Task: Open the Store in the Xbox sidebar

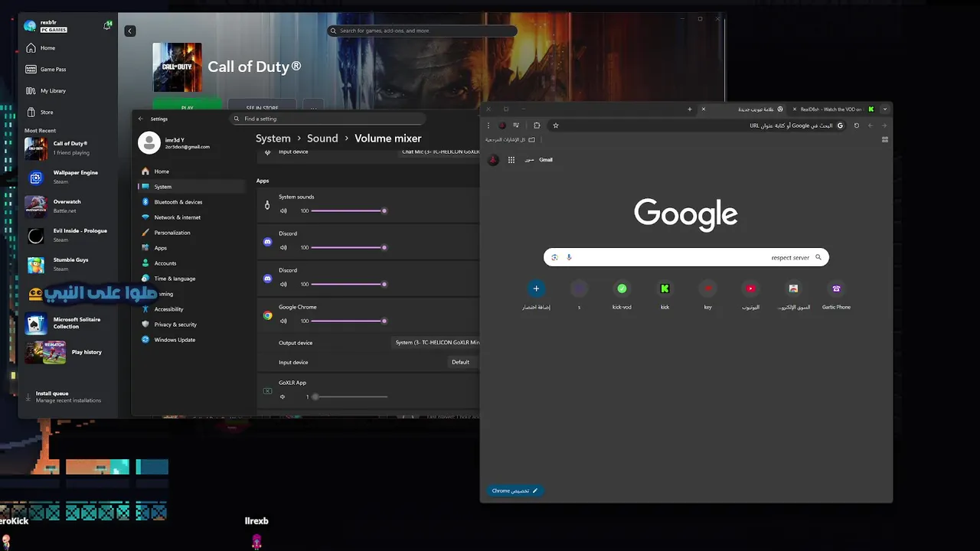Action: tap(41, 112)
